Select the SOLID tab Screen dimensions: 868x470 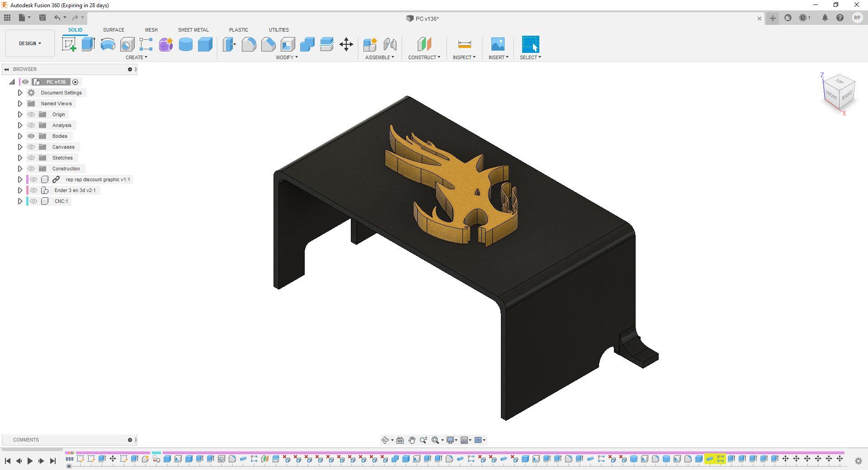(75, 30)
